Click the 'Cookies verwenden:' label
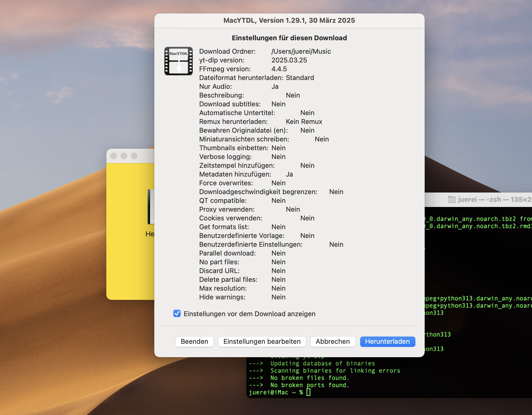 231,218
